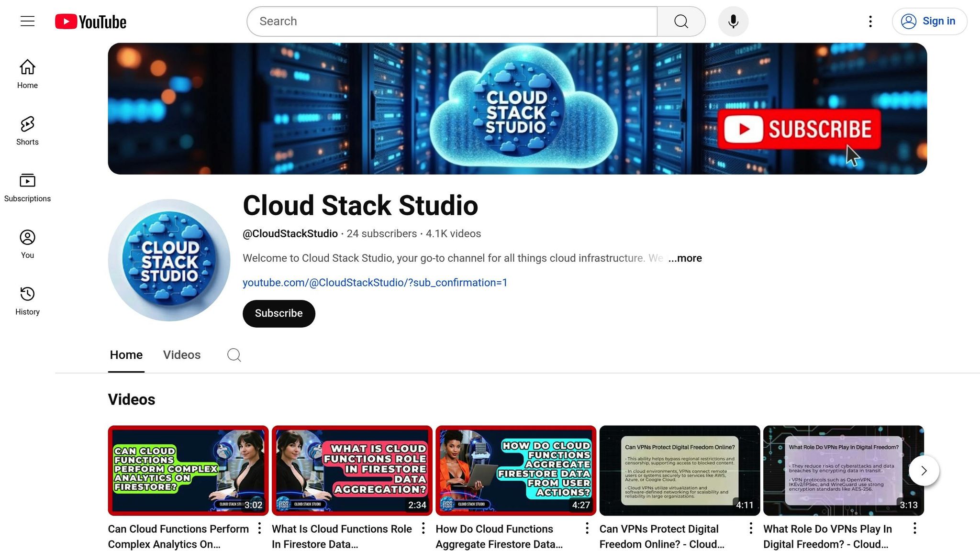Open options menu for Can VPNs Protect video
The height and width of the screenshot is (551, 980).
[751, 528]
